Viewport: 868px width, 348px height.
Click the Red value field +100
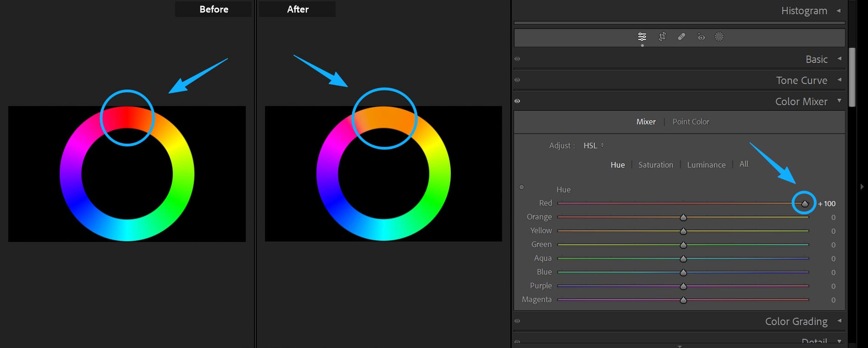pyautogui.click(x=827, y=203)
